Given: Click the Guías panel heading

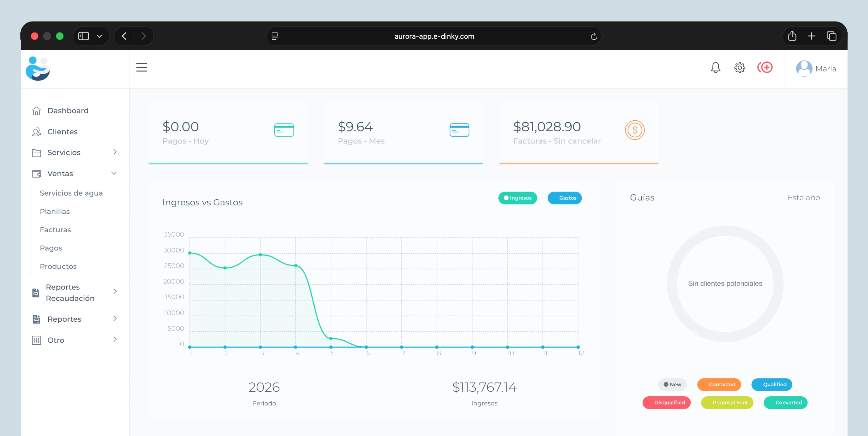Looking at the screenshot, I should (642, 198).
